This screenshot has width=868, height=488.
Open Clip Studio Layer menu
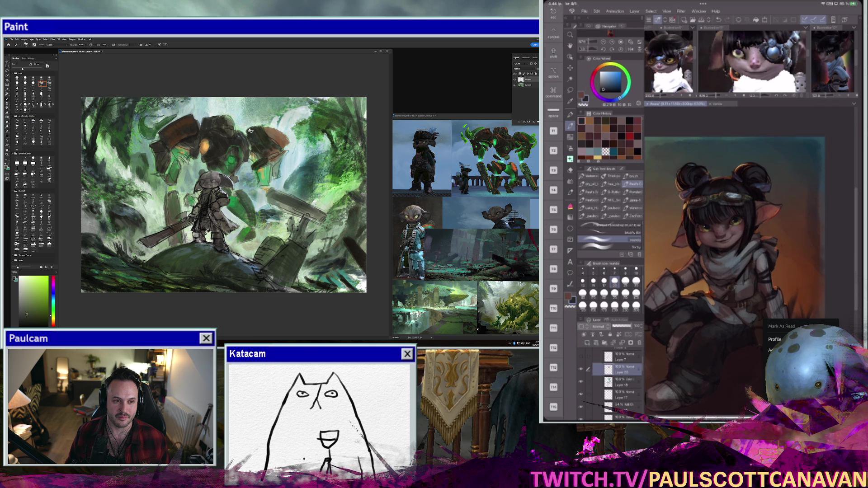tap(635, 11)
